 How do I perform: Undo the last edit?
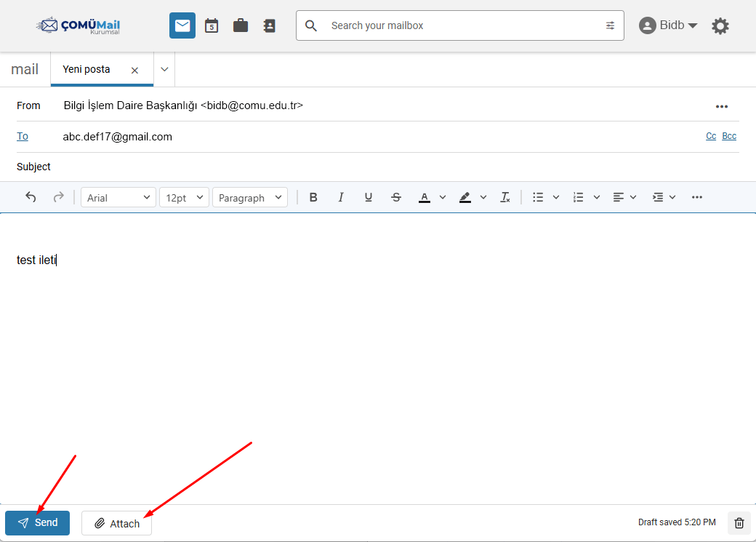click(x=31, y=197)
